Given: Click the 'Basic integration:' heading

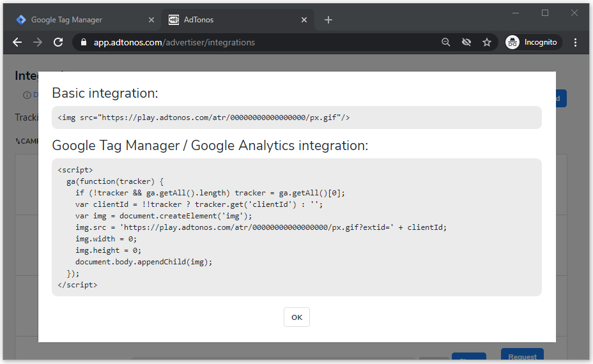Looking at the screenshot, I should coord(105,93).
